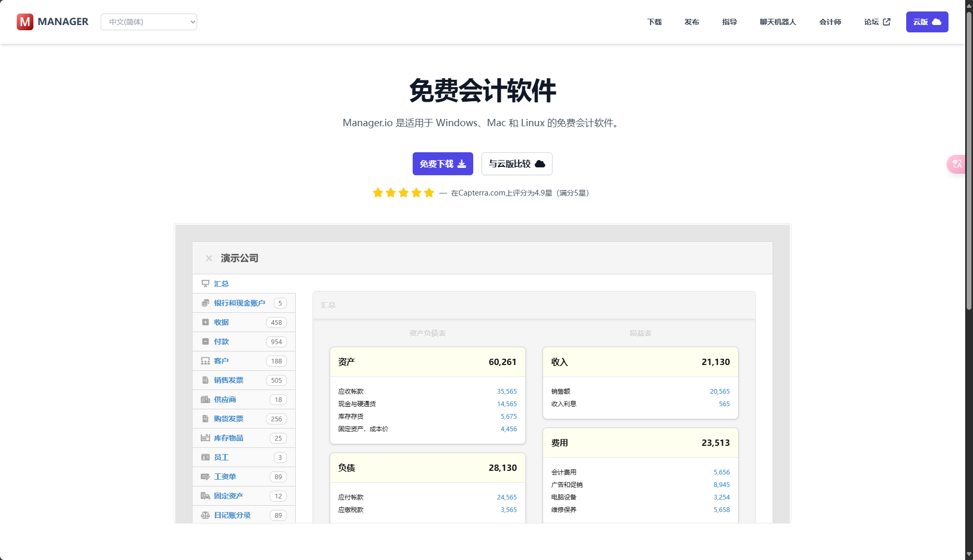973x560 pixels.
Task: Click the translate floating icon at right edge
Action: 957,164
